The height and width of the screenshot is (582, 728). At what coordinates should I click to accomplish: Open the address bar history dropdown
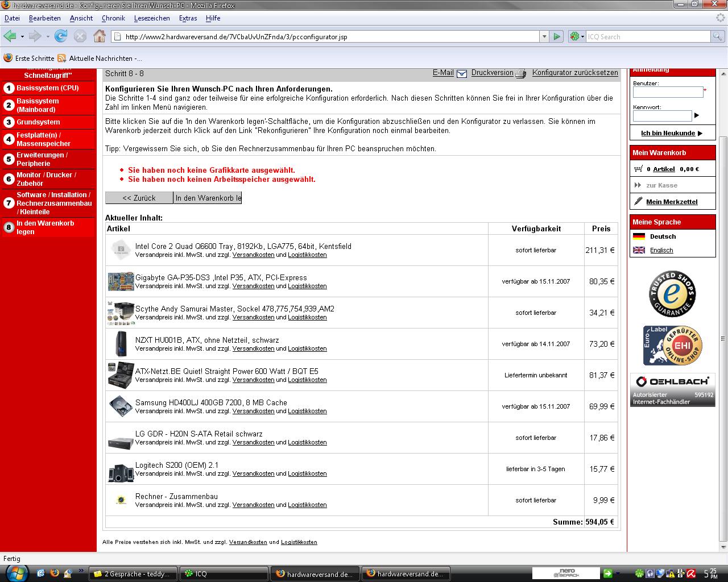click(x=544, y=36)
